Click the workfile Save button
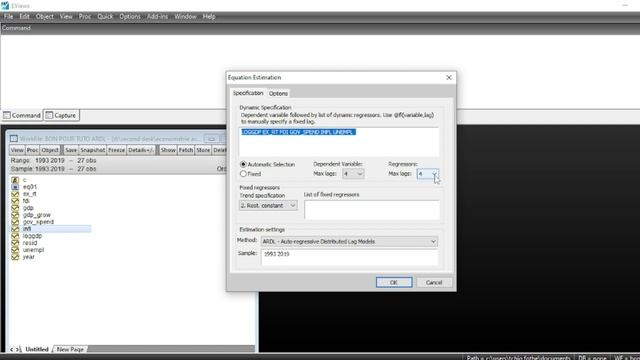The width and height of the screenshot is (640, 360). [71, 150]
